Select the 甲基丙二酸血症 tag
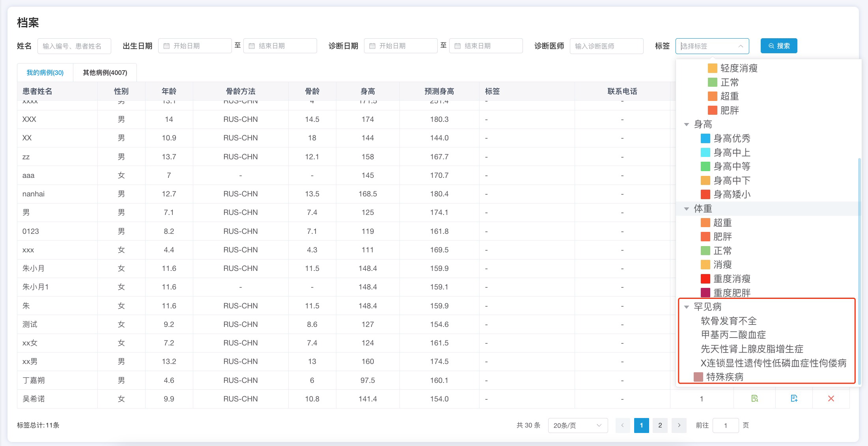 [x=733, y=335]
